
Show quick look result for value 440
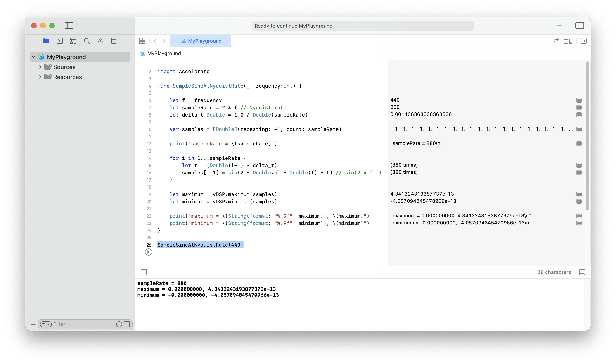pos(579,100)
